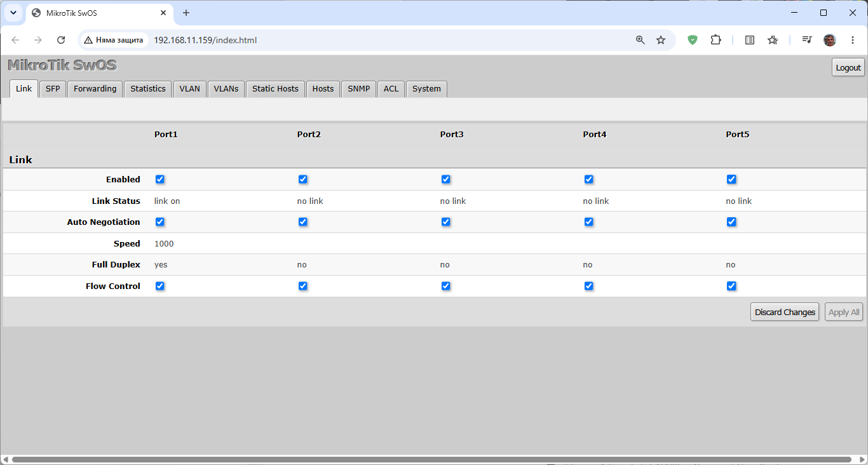Screen dimensions: 868x465
Task: Go forward to the next page
Action: coord(38,40)
